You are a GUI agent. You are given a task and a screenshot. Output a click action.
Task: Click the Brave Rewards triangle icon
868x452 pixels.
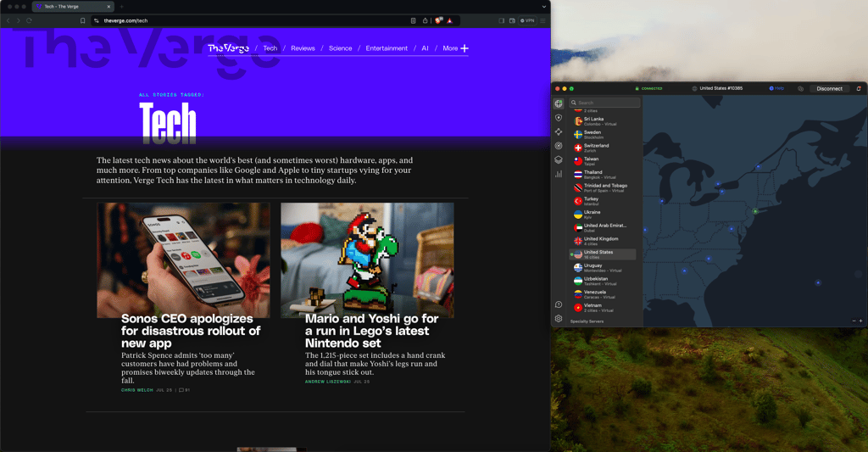[449, 20]
